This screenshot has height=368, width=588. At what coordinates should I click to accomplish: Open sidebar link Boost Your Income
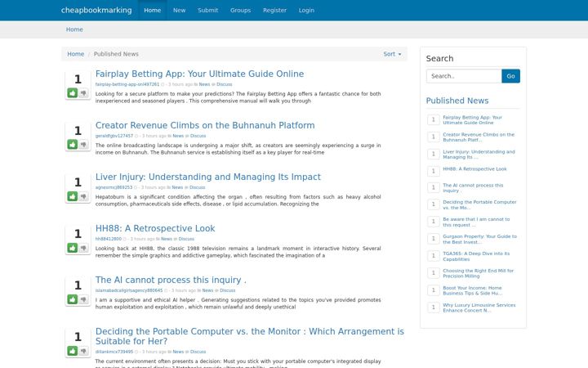pyautogui.click(x=473, y=290)
